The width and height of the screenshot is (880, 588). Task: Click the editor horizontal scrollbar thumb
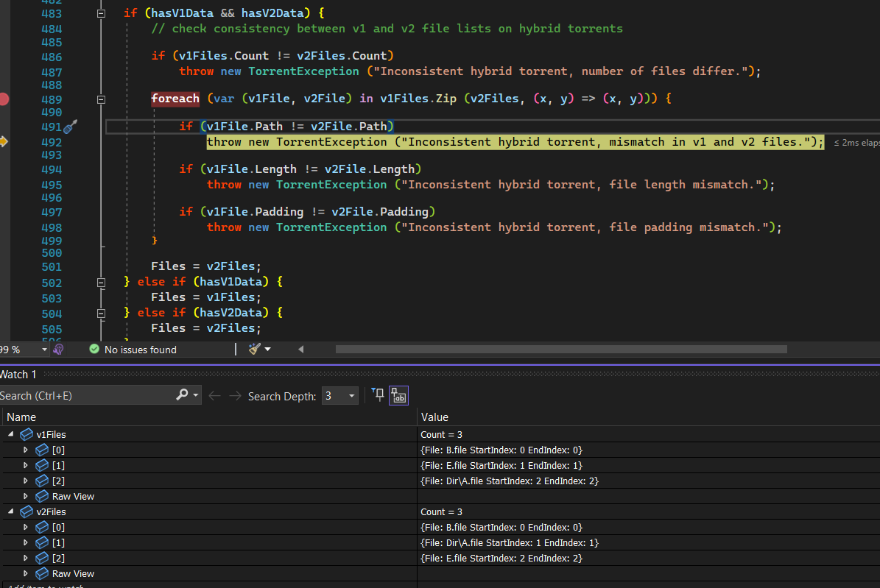pos(561,349)
